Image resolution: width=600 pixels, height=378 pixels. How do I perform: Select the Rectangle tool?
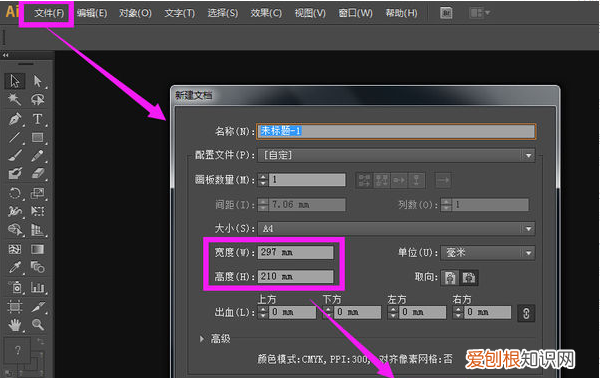[37, 137]
